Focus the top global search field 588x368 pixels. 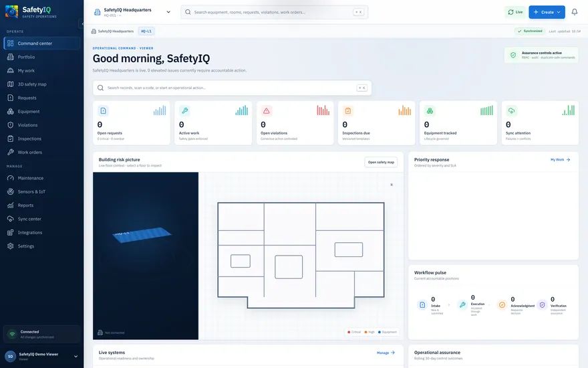coord(274,12)
